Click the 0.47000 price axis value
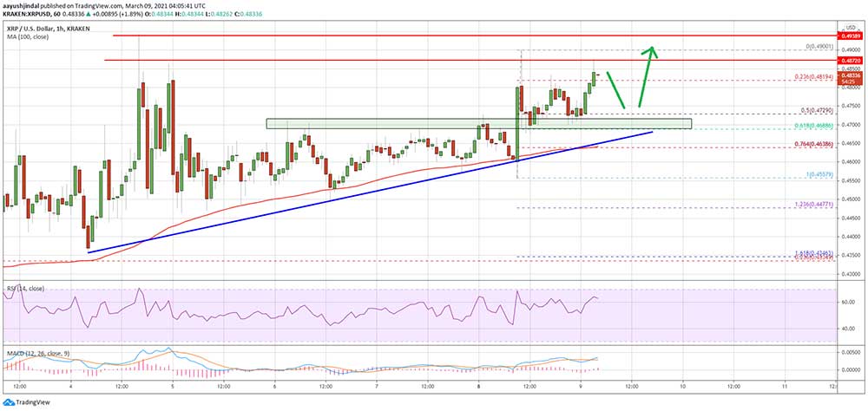Image resolution: width=868 pixels, height=411 pixels. tap(850, 125)
